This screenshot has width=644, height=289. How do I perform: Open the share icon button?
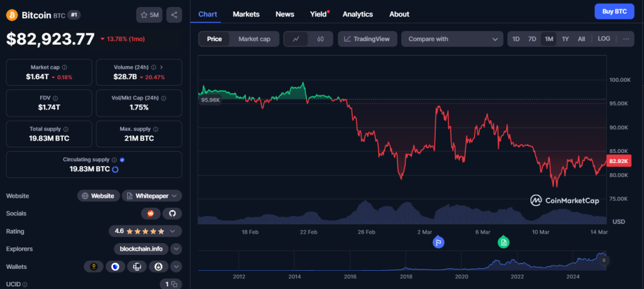tap(174, 15)
